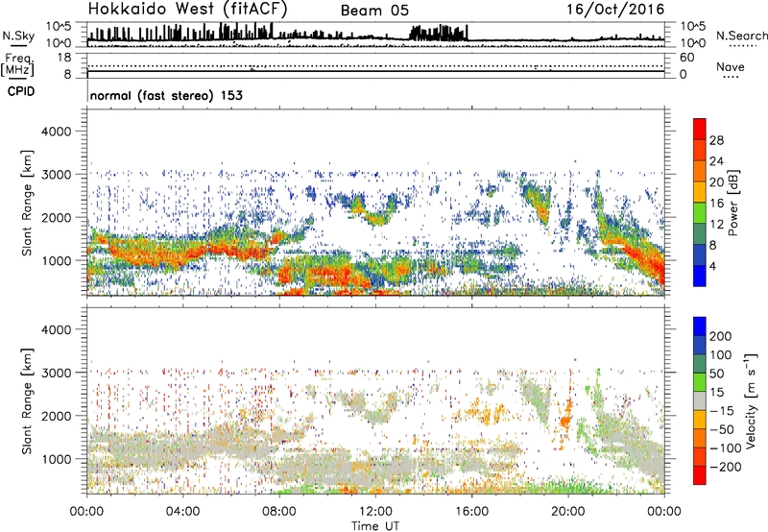Click power colorbar segment between 4 and 8
Image resolution: width=768 pixels, height=532 pixels.
coord(700,255)
